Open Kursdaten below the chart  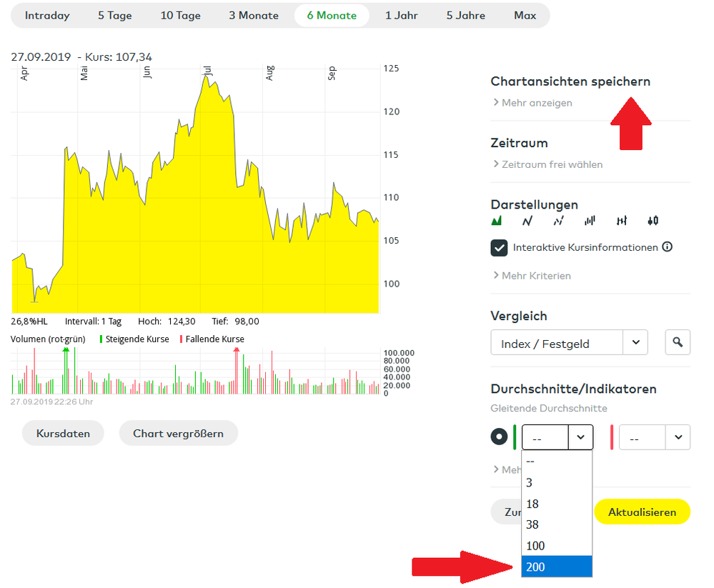click(x=63, y=433)
